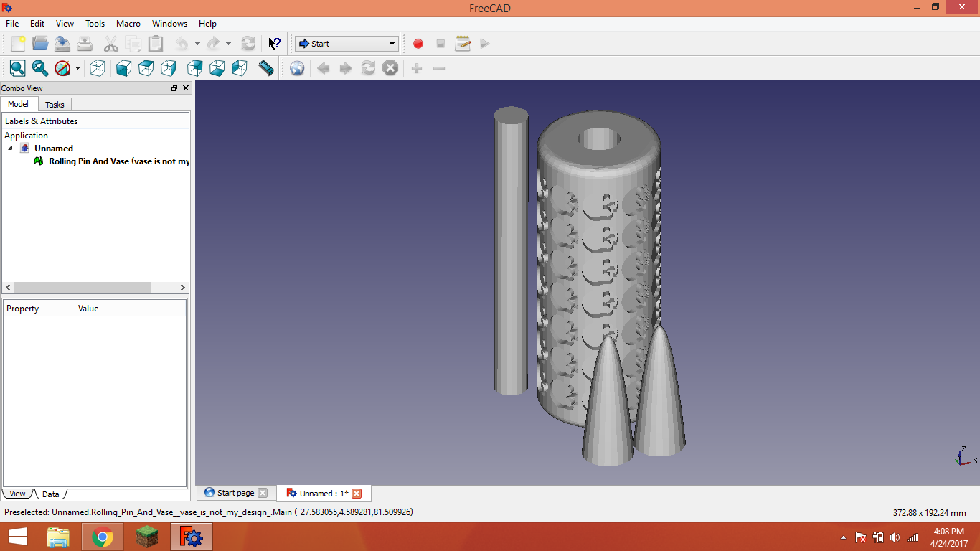
Task: Set Top view with the cube icon
Action: (x=146, y=68)
